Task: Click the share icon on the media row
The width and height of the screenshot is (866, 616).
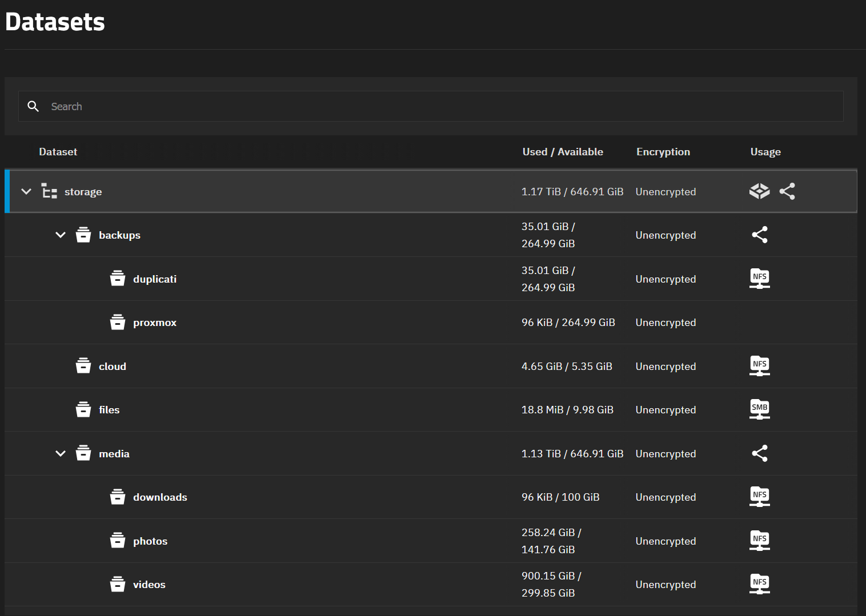Action: 759,453
